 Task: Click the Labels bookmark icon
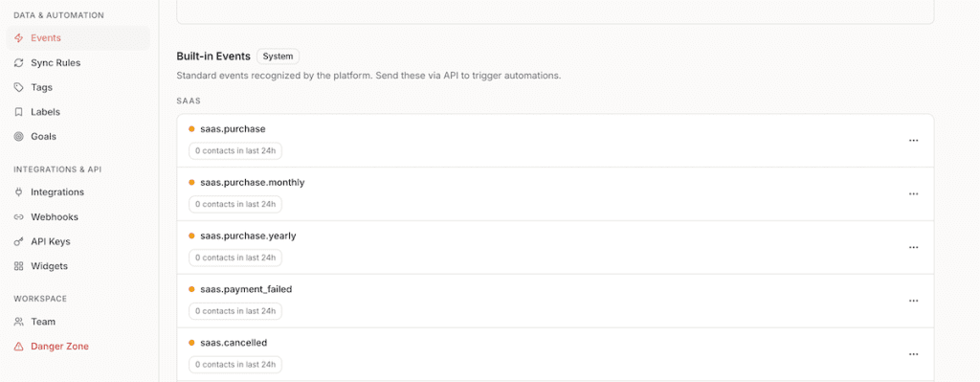[x=19, y=112]
